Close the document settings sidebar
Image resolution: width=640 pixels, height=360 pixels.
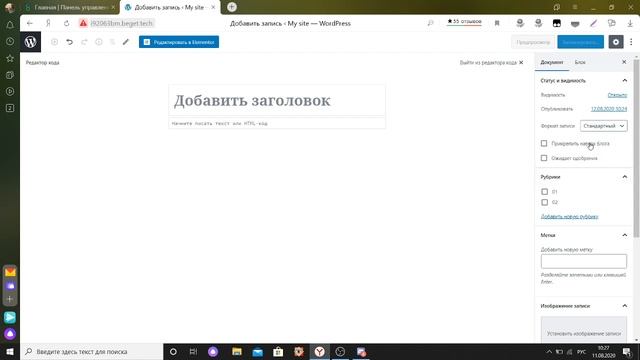tap(624, 62)
